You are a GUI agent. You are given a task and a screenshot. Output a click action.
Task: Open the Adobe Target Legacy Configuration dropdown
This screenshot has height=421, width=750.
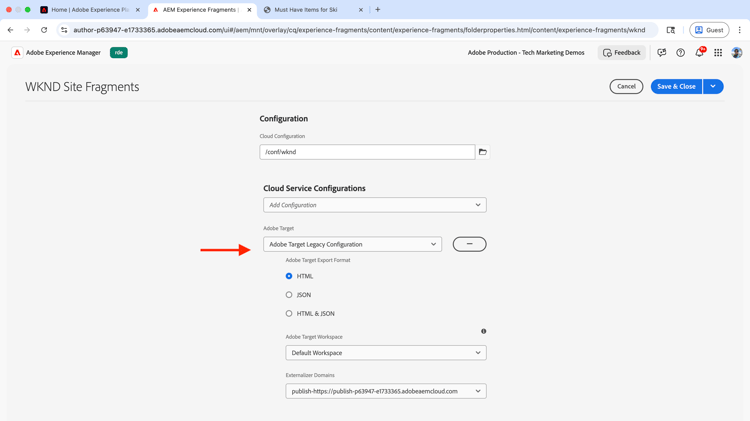[353, 244]
